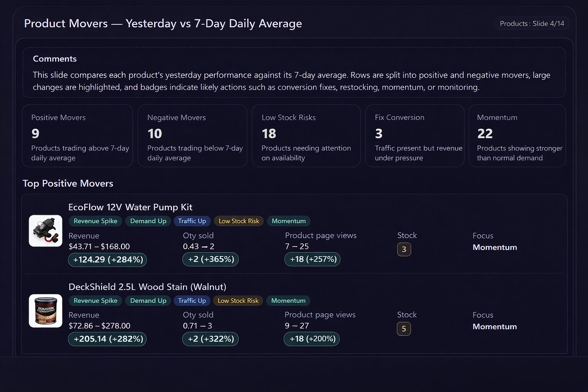Click the $72.86 – $278.00 revenue value
This screenshot has height=392, width=588.
coord(100,326)
